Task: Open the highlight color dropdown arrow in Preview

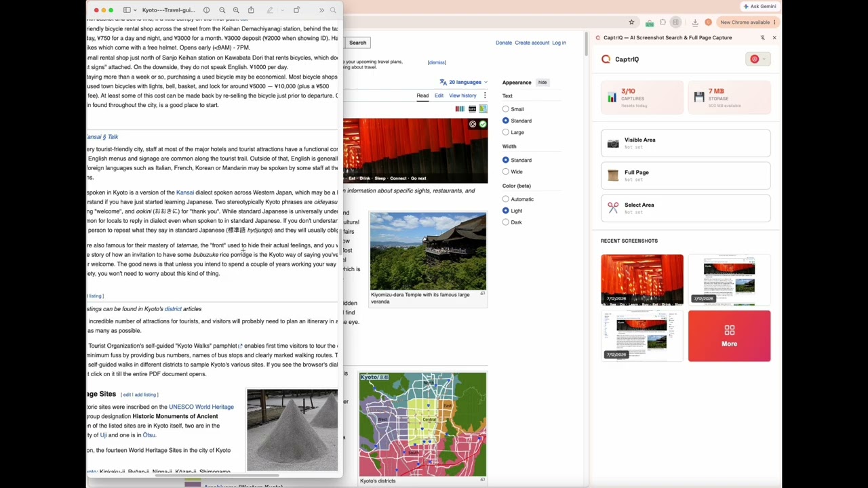Action: 281,10
